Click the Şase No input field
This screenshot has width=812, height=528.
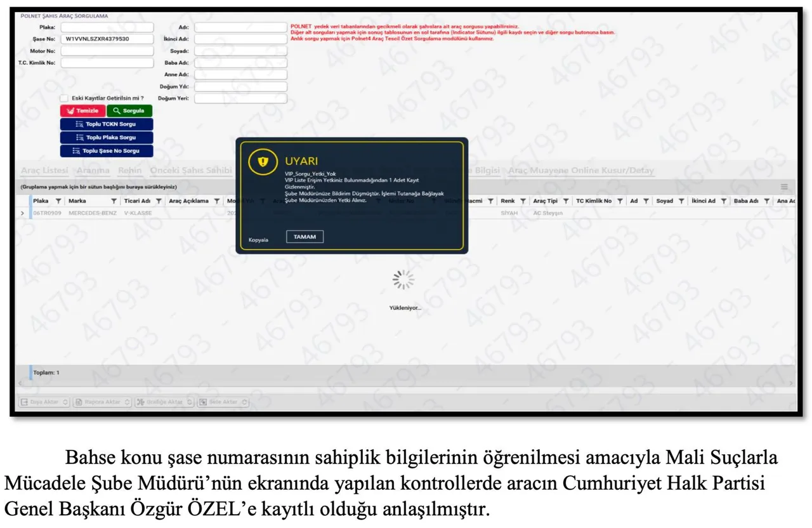pyautogui.click(x=107, y=38)
